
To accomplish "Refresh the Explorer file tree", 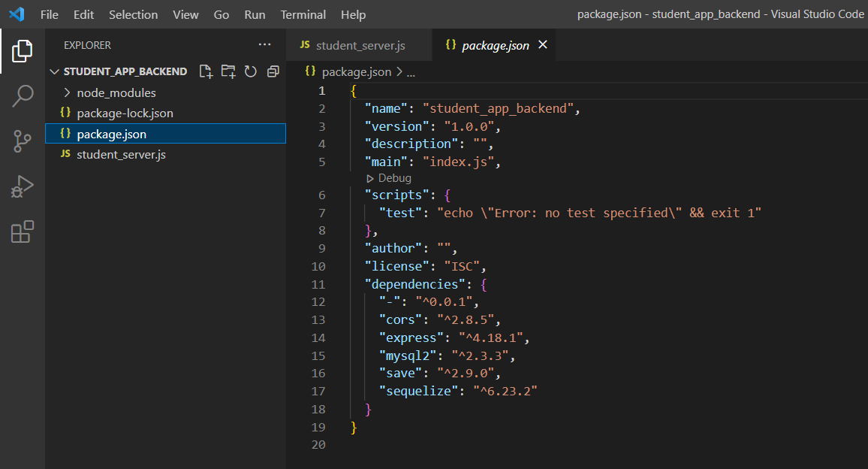I will [x=251, y=71].
